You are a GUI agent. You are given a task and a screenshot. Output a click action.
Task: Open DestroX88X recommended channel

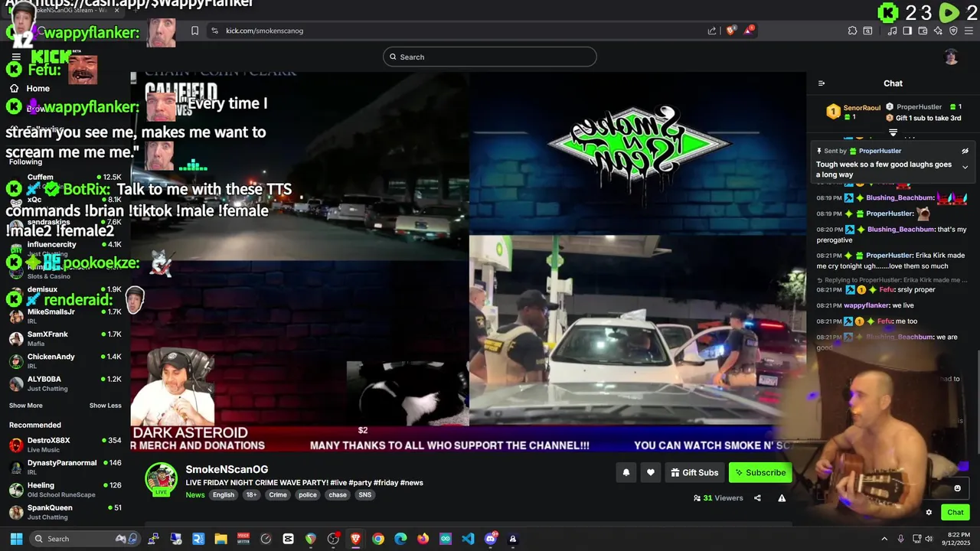(x=65, y=445)
